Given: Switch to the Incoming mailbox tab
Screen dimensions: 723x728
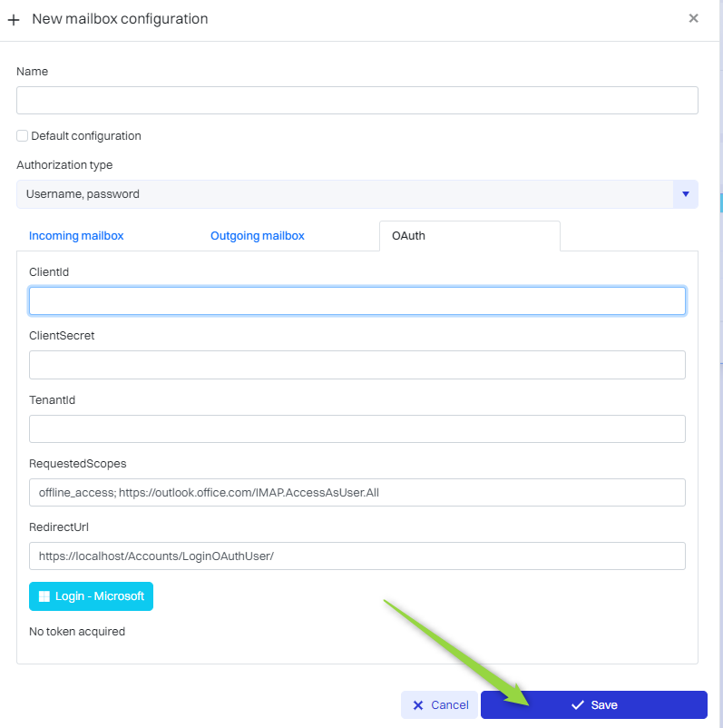Looking at the screenshot, I should pos(76,236).
